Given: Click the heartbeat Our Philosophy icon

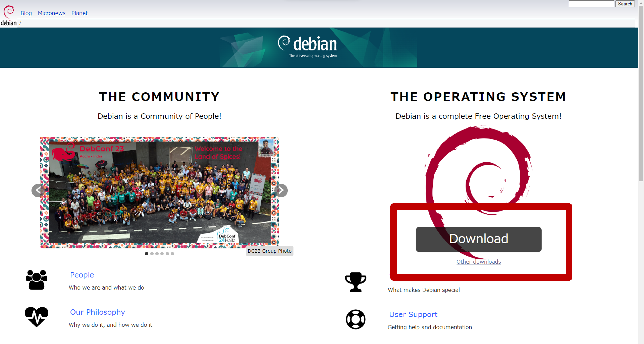Looking at the screenshot, I should point(36,316).
